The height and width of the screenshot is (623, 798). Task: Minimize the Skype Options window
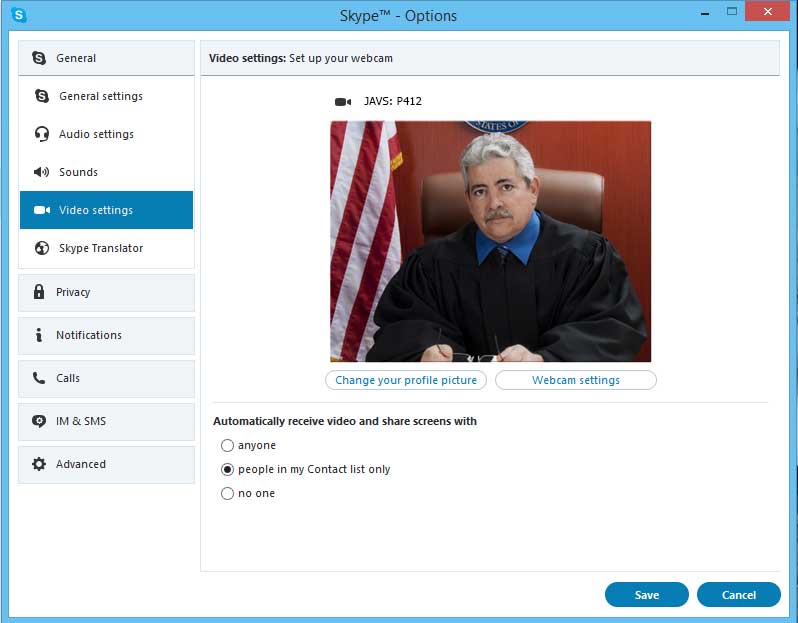705,13
